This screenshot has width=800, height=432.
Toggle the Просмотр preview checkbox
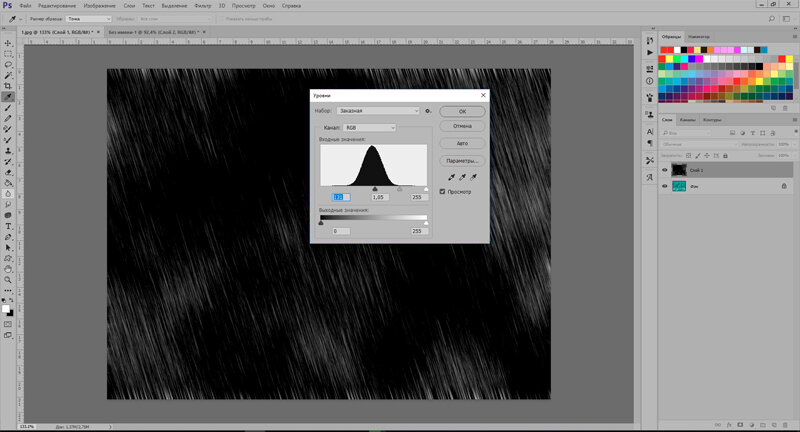pos(442,192)
